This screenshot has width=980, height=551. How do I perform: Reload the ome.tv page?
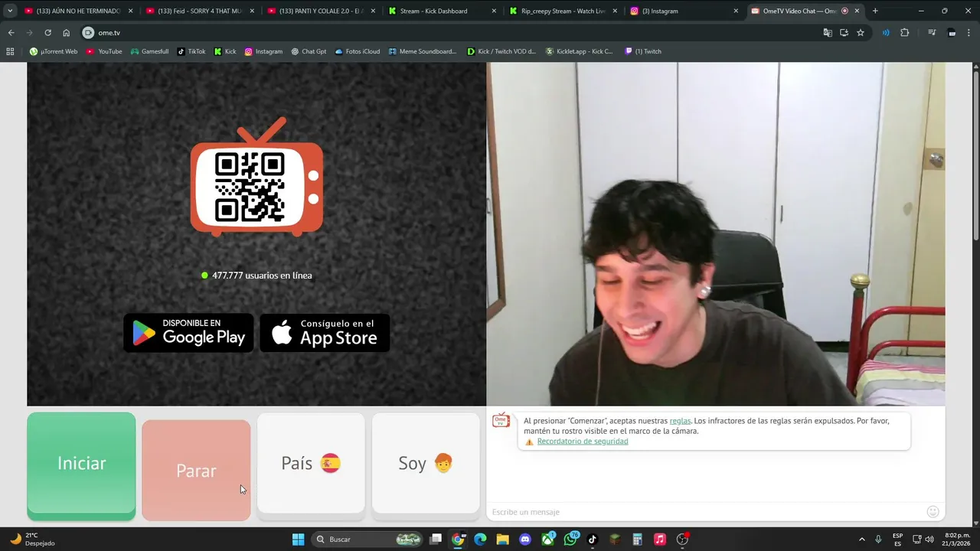point(47,33)
